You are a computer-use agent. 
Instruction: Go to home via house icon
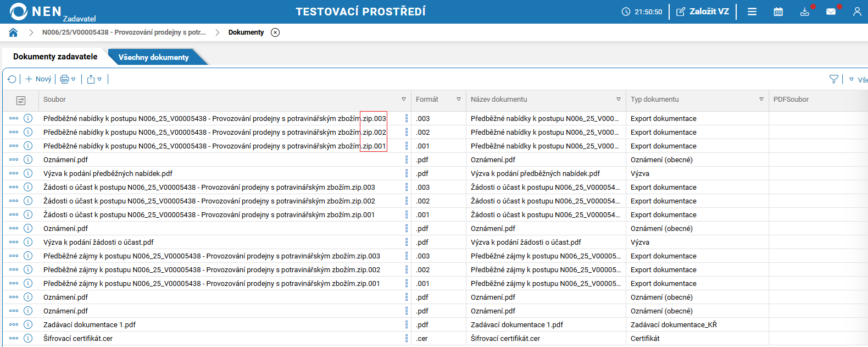pyautogui.click(x=13, y=32)
